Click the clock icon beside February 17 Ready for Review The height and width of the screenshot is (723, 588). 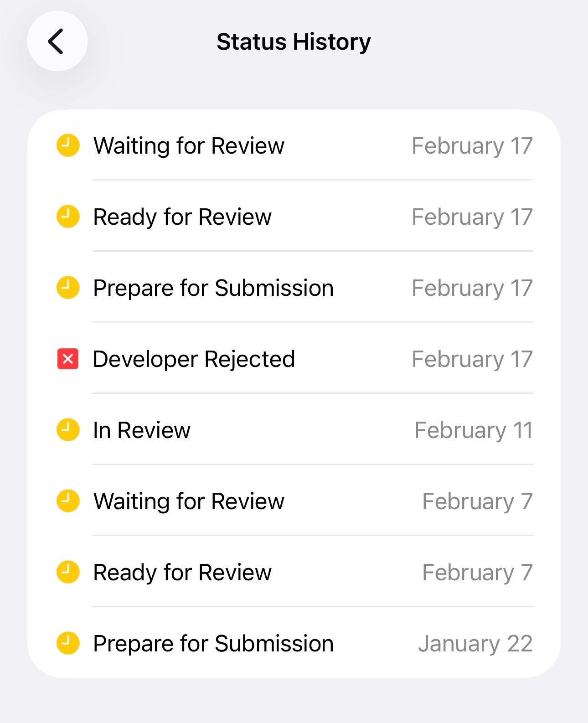[68, 217]
